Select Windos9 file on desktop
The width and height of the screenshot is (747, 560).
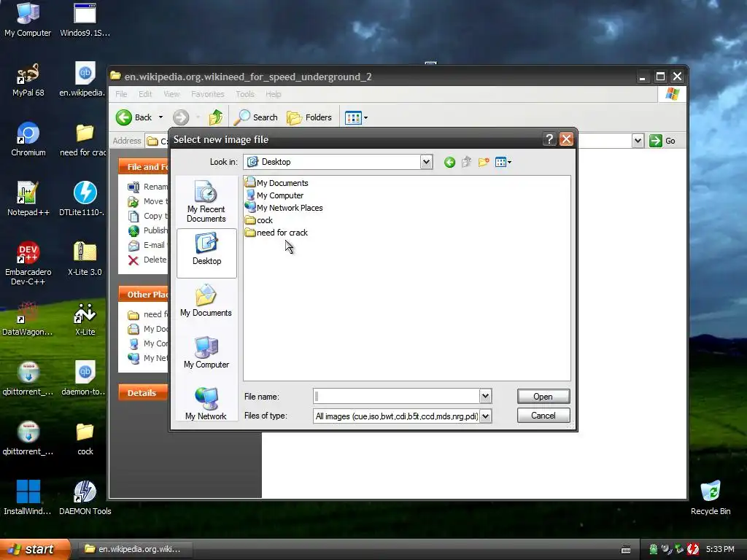point(85,20)
